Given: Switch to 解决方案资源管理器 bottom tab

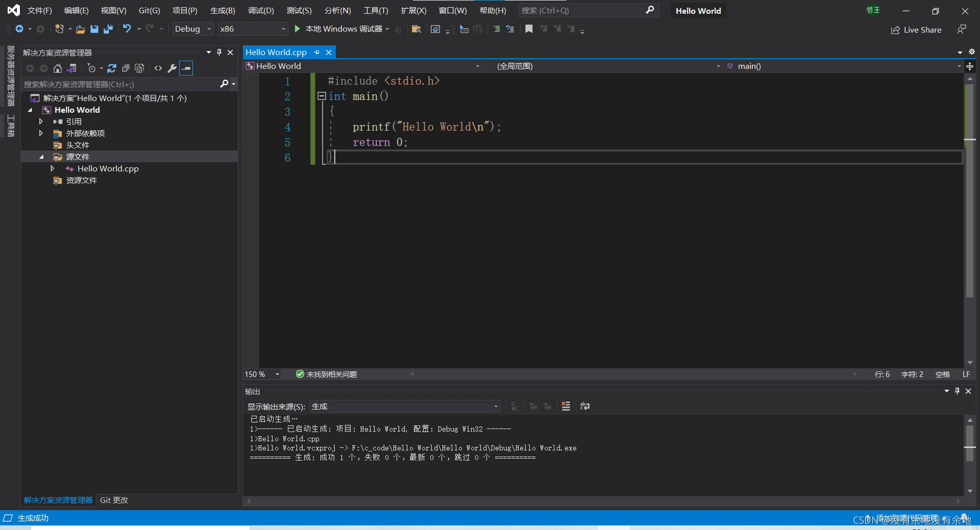Looking at the screenshot, I should 58,500.
